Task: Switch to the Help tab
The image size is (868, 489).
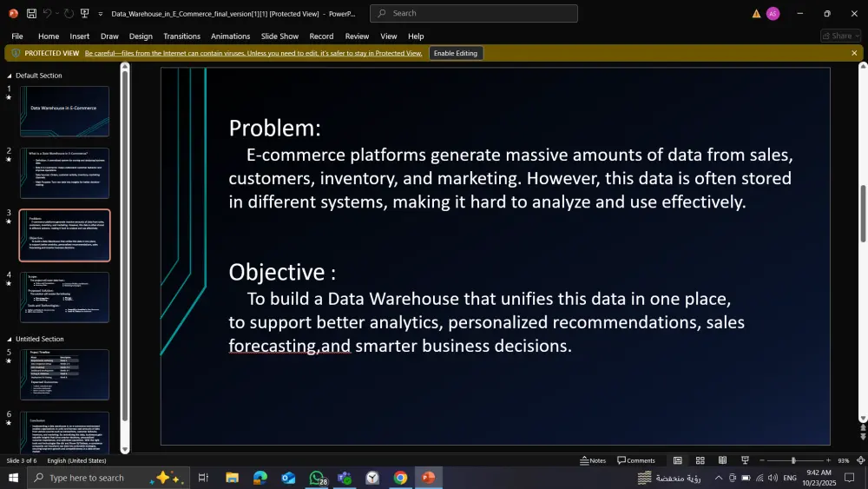Action: [x=416, y=36]
